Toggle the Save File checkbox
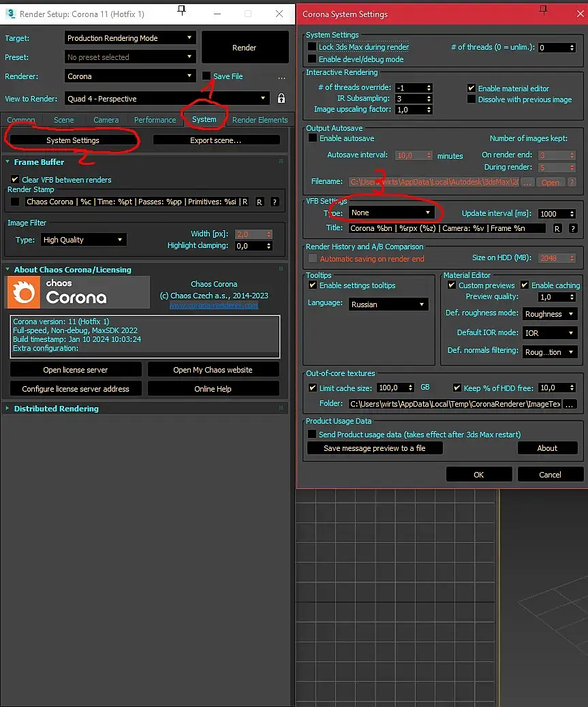The width and height of the screenshot is (588, 707). pyautogui.click(x=206, y=76)
